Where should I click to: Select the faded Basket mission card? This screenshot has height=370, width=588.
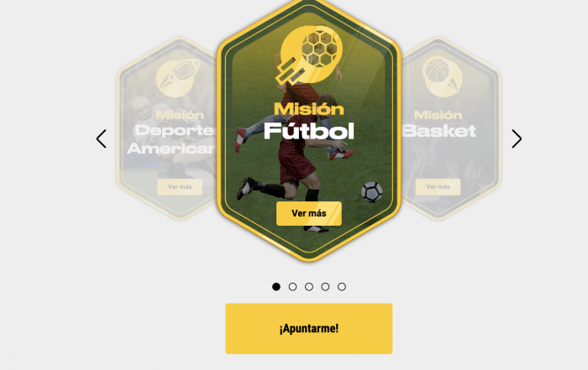(x=452, y=128)
